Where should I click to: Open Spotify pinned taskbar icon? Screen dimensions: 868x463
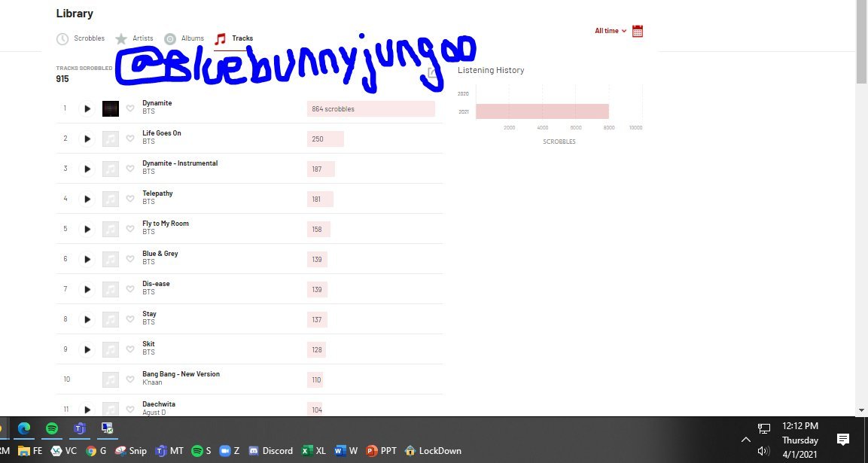51,428
